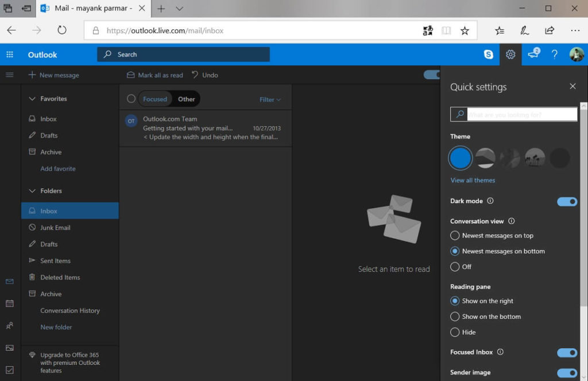The image size is (588, 381).
Task: Open the View all themes link
Action: tap(473, 180)
